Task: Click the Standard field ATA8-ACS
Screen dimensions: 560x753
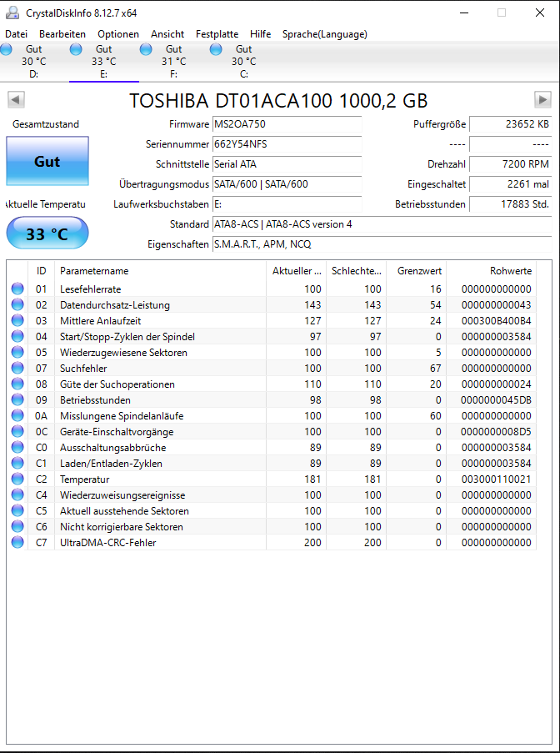Action: point(382,224)
